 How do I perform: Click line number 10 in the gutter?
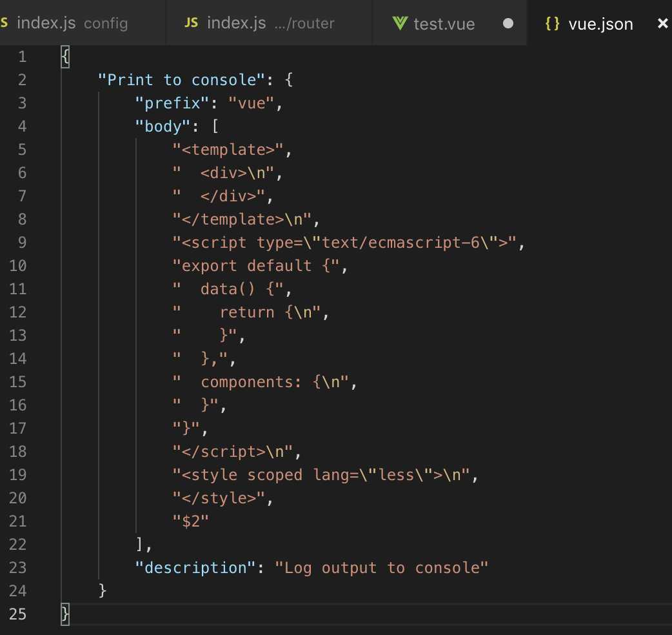click(18, 265)
